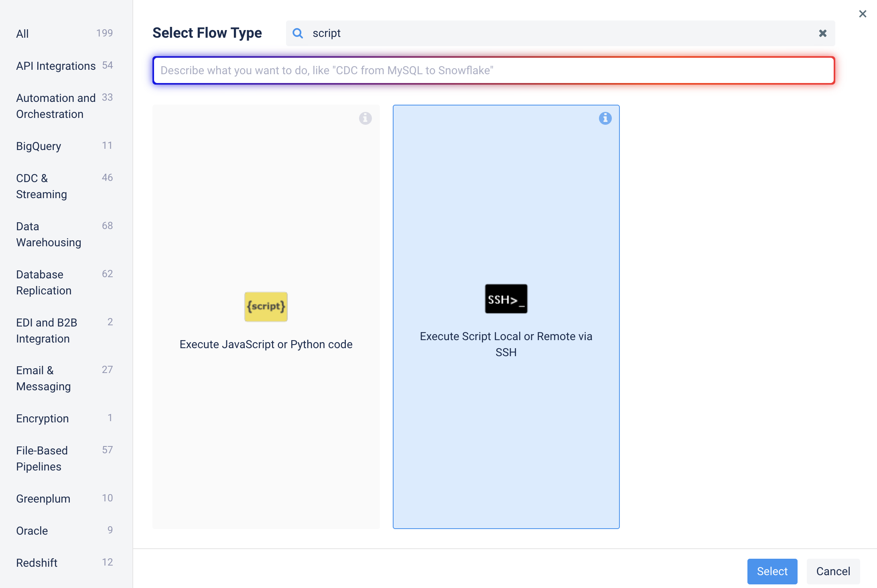Filter flows by CDC & Streaming
This screenshot has height=588, width=877.
click(x=41, y=186)
